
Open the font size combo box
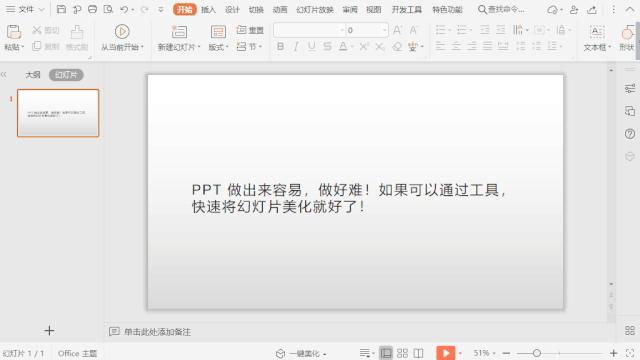pyautogui.click(x=367, y=30)
